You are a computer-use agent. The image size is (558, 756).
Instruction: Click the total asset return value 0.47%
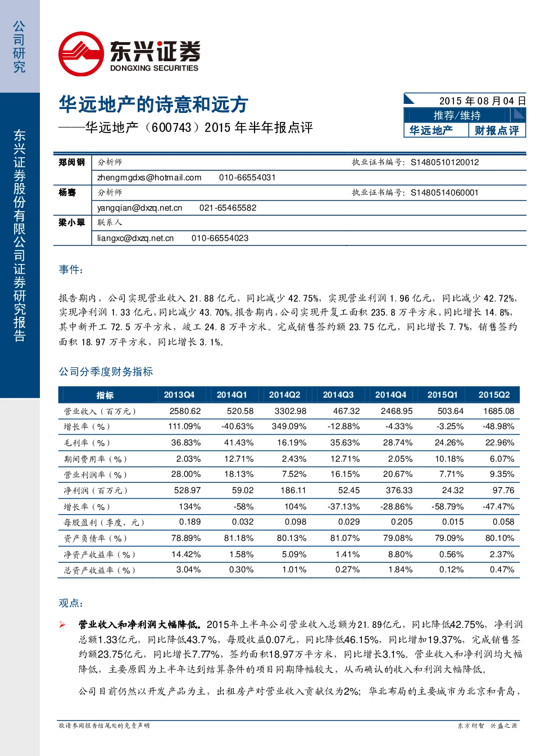point(502,570)
